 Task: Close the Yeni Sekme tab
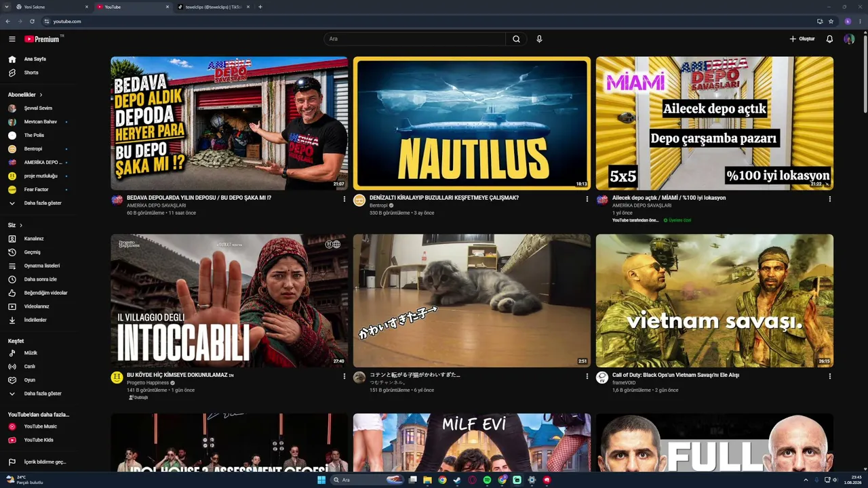coord(87,7)
